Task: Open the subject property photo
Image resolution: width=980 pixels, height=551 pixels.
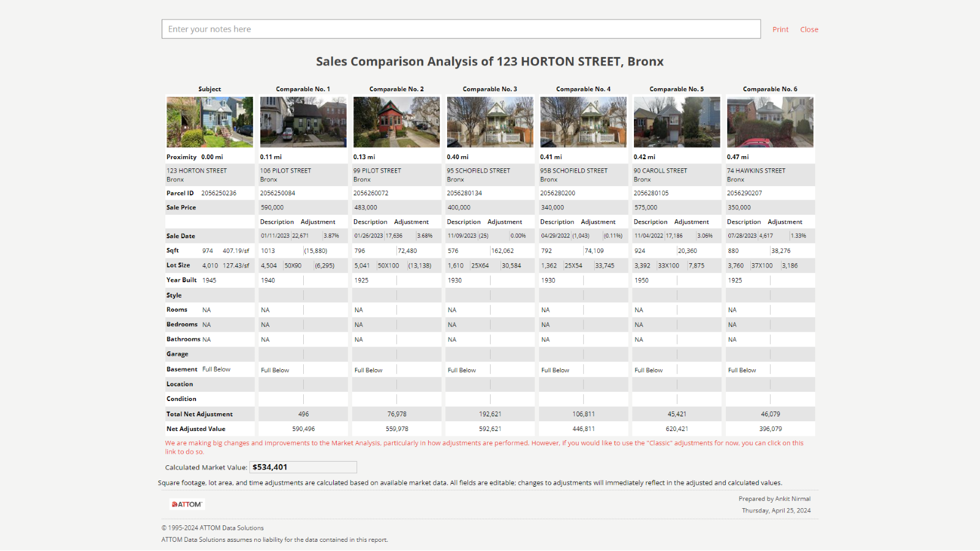Action: [209, 122]
